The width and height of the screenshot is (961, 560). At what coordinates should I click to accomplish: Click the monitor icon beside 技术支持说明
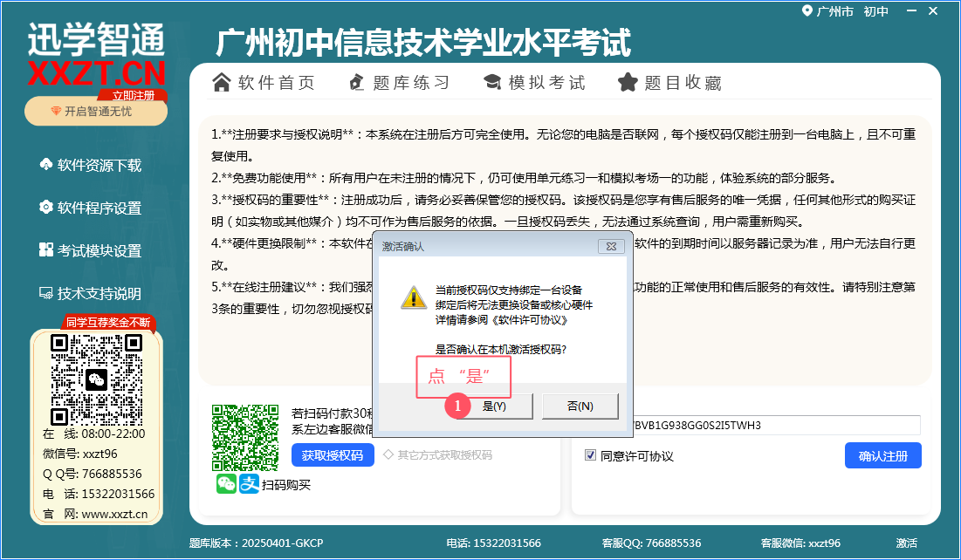[x=46, y=293]
